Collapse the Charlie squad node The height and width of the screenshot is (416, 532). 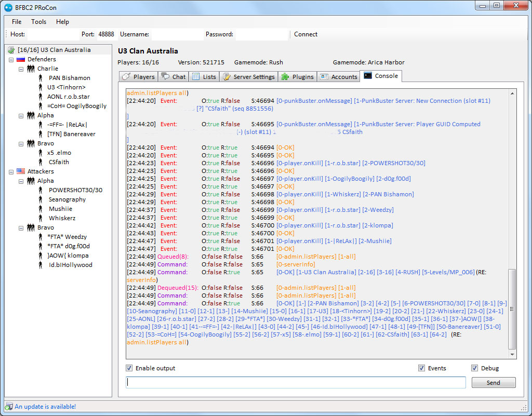pyautogui.click(x=21, y=69)
